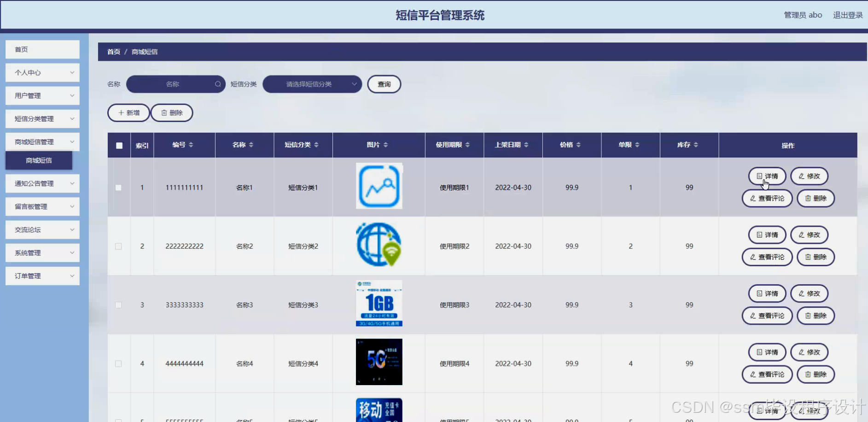Screen dimensions: 868x422
Task: Toggle select-all checkbox in table header
Action: 119,146
